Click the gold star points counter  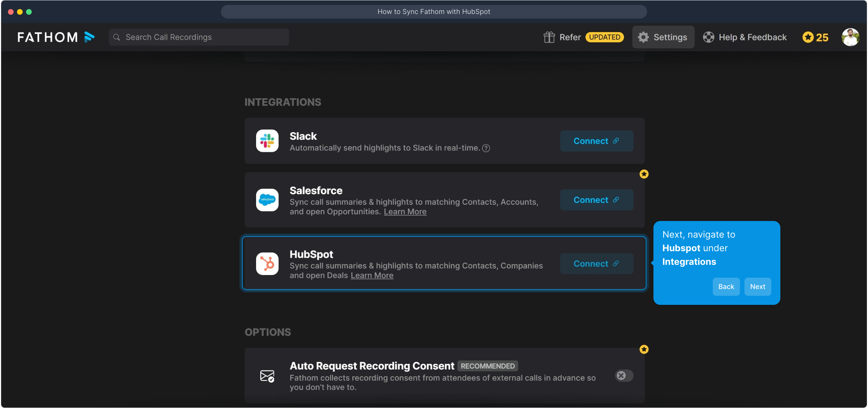click(815, 37)
